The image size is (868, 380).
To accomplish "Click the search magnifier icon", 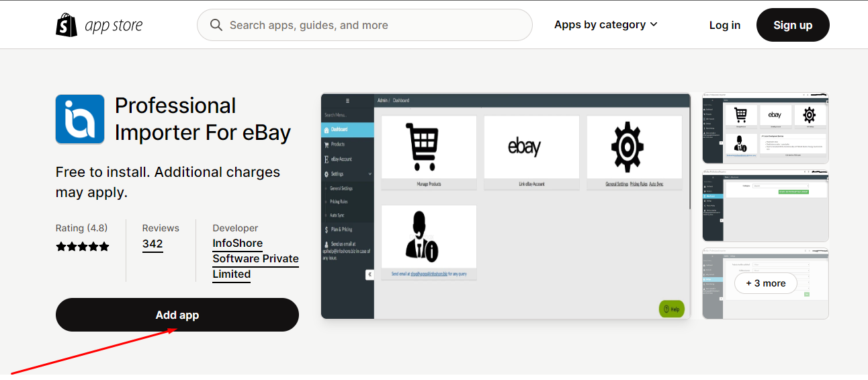I will click(x=216, y=25).
